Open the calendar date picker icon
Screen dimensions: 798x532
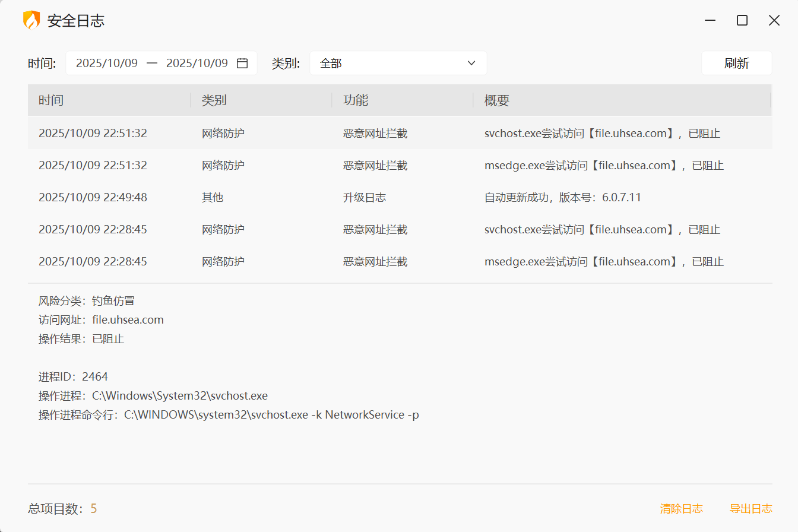point(242,64)
